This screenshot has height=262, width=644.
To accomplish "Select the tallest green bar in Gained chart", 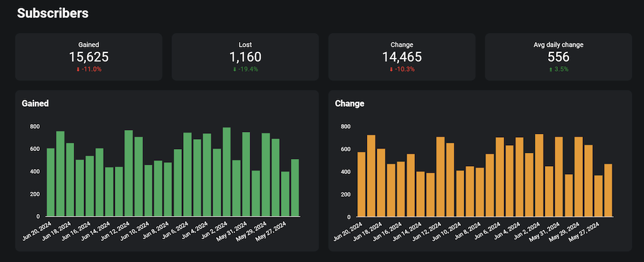I will pyautogui.click(x=226, y=172).
